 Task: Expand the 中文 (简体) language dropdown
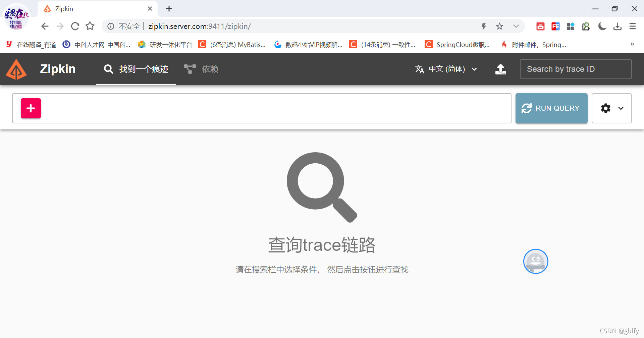(x=475, y=69)
